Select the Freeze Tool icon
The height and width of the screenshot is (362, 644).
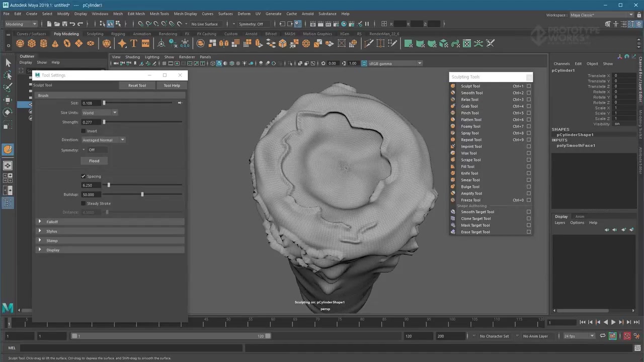click(453, 200)
